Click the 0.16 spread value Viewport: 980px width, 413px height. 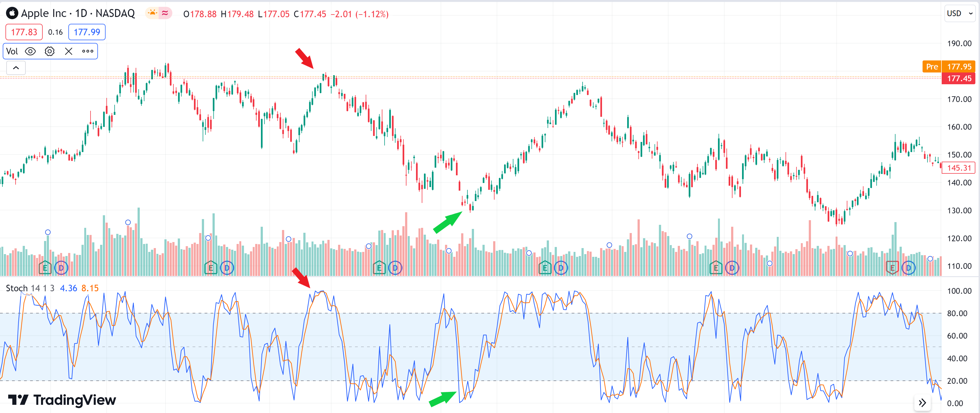coord(55,32)
